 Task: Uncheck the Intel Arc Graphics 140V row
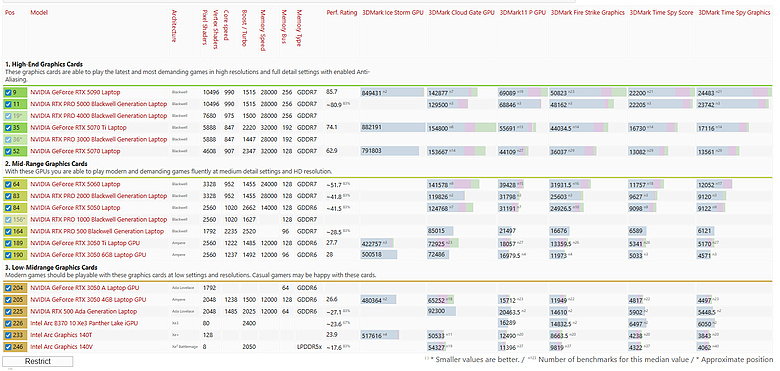coord(8,347)
